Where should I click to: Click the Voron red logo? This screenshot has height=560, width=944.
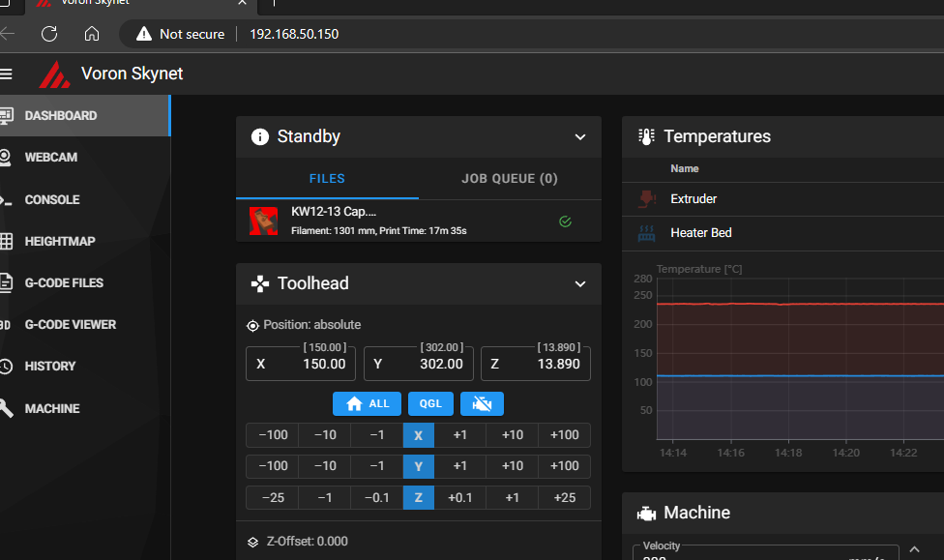54,74
